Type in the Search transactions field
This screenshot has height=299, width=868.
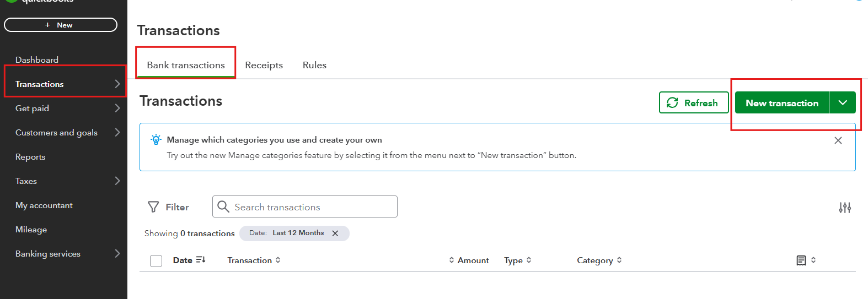(312, 207)
